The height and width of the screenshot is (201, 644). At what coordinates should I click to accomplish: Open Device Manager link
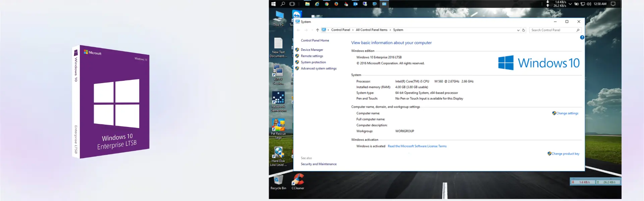tap(312, 50)
